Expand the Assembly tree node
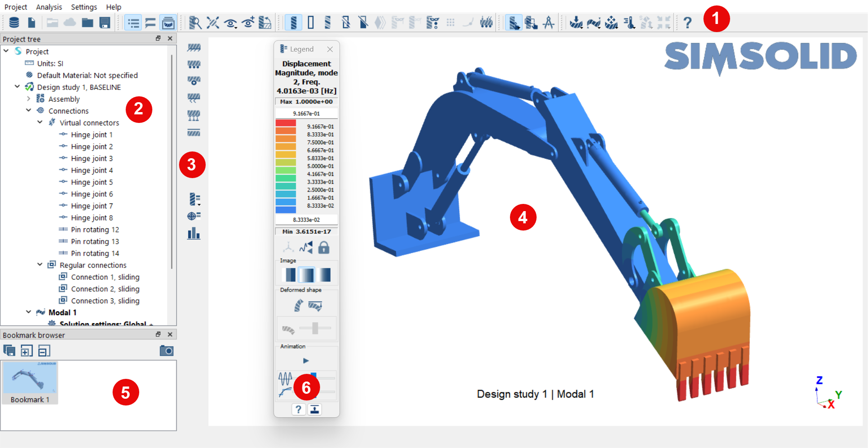 click(x=28, y=99)
